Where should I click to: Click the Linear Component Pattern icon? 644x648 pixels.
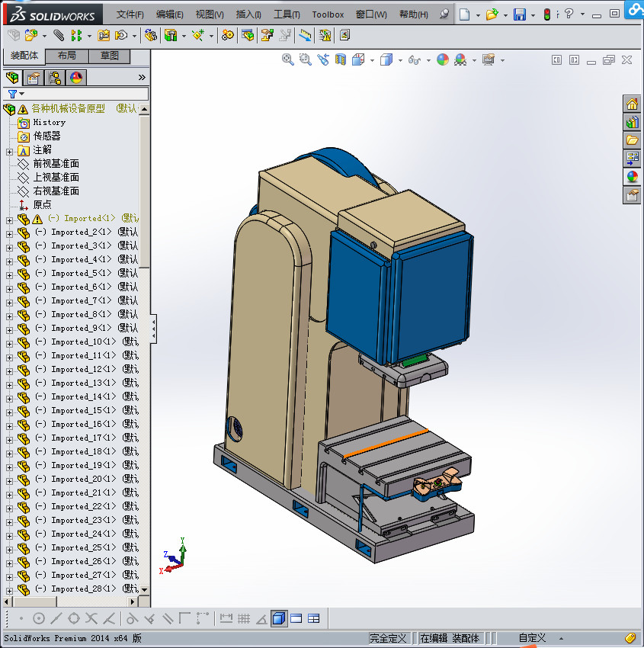pyautogui.click(x=76, y=36)
